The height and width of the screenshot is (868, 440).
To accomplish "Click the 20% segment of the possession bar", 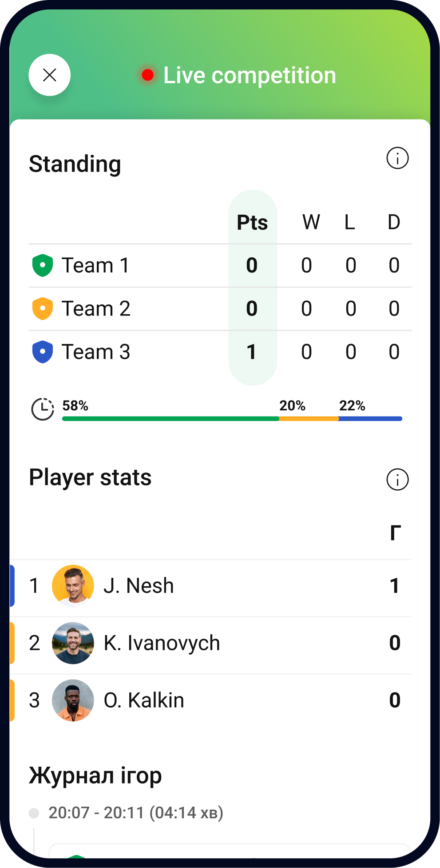I will (x=309, y=418).
